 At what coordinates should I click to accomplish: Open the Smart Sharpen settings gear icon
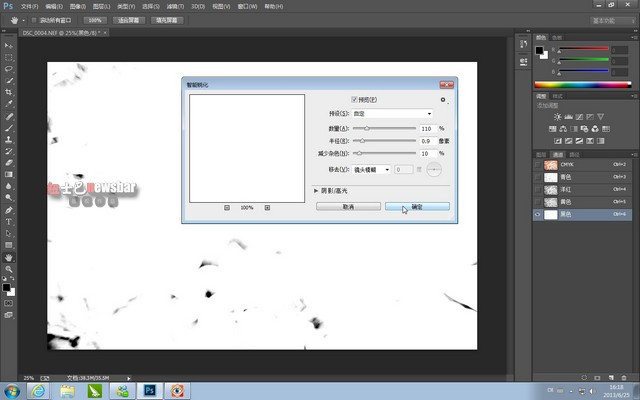click(x=443, y=100)
